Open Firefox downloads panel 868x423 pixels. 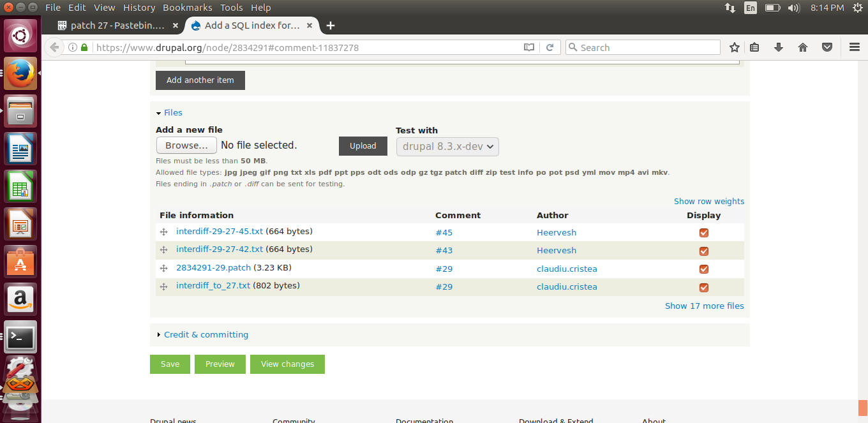(x=779, y=47)
